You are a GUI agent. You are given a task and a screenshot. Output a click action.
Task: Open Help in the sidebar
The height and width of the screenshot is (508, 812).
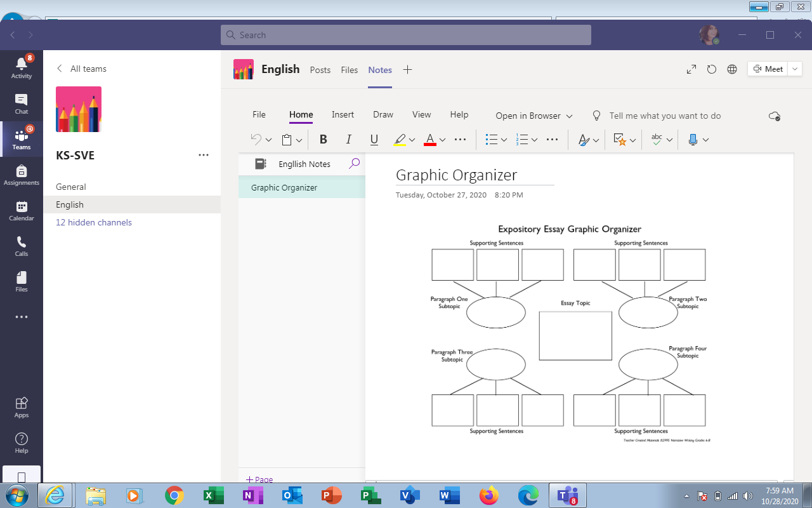22,443
